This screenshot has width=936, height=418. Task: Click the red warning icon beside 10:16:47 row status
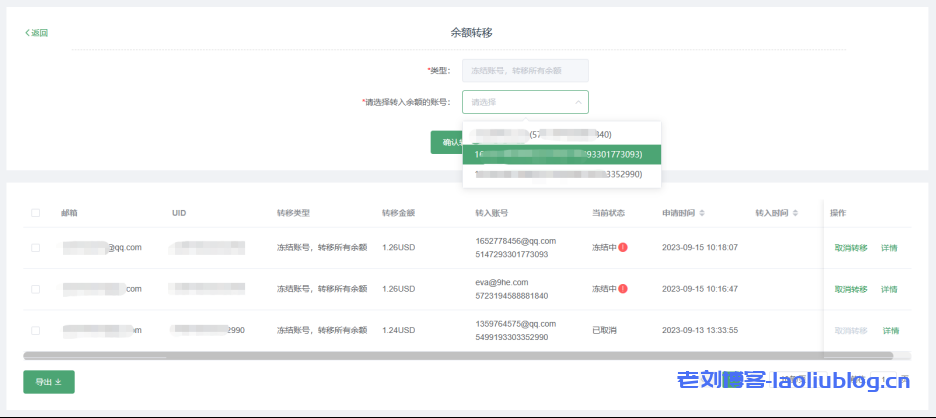[x=623, y=289]
